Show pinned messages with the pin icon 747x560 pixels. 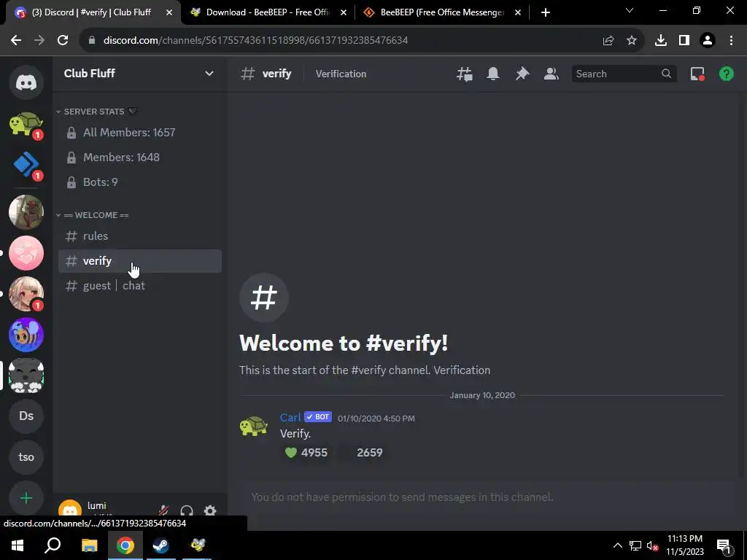522,74
